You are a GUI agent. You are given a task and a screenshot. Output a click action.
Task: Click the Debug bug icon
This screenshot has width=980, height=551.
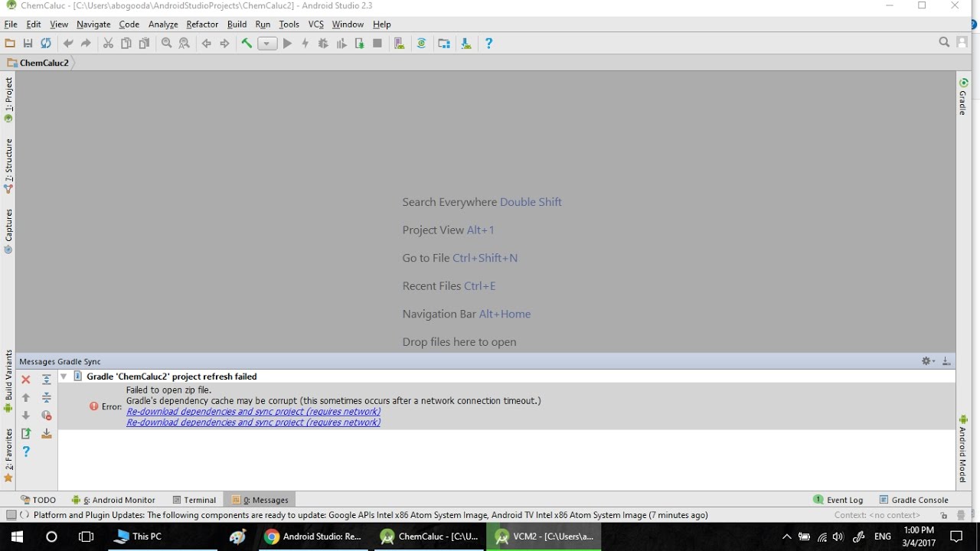pyautogui.click(x=323, y=44)
